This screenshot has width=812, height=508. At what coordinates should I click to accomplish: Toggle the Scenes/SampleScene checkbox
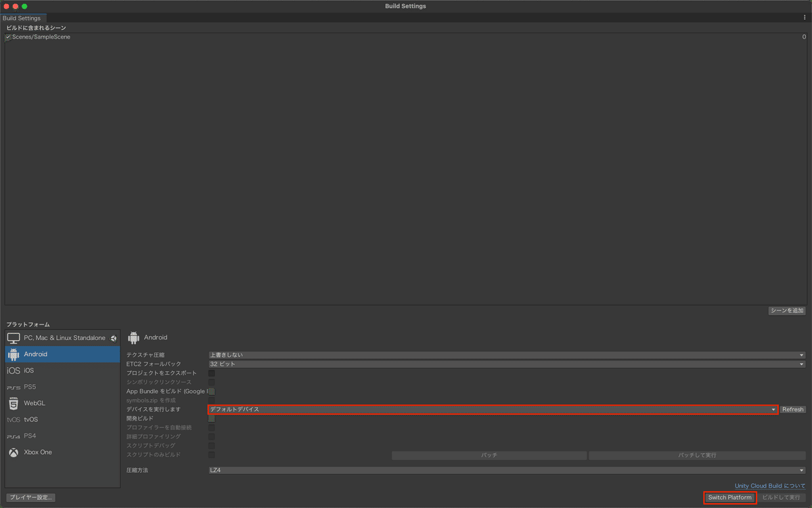[x=8, y=37]
